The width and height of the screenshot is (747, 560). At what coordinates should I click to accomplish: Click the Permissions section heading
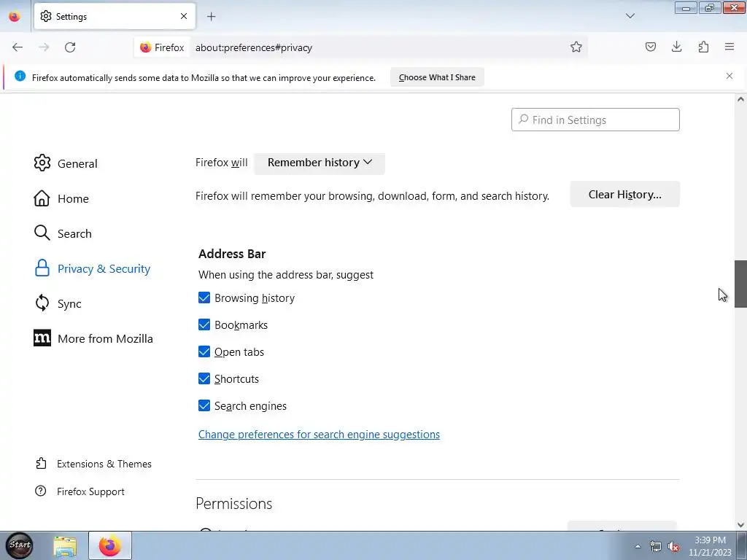234,503
